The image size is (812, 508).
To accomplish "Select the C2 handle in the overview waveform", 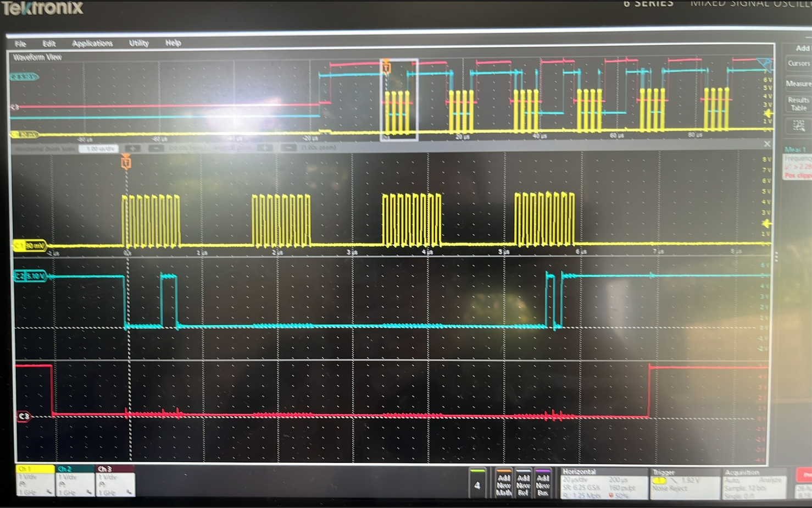I will click(x=24, y=77).
